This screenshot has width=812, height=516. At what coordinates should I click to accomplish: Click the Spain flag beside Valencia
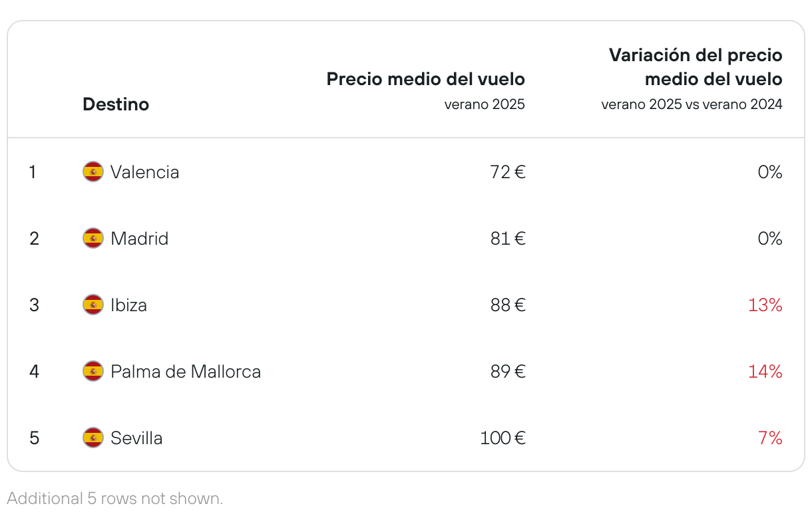(x=93, y=172)
